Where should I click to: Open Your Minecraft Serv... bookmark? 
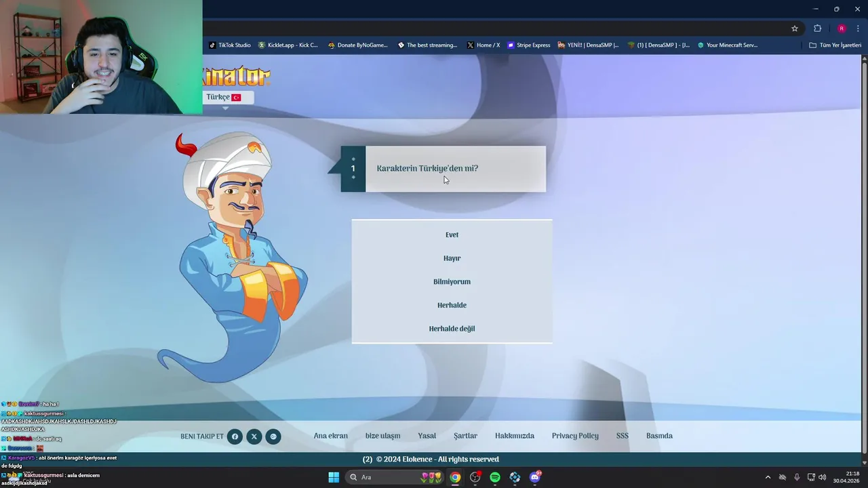point(728,45)
